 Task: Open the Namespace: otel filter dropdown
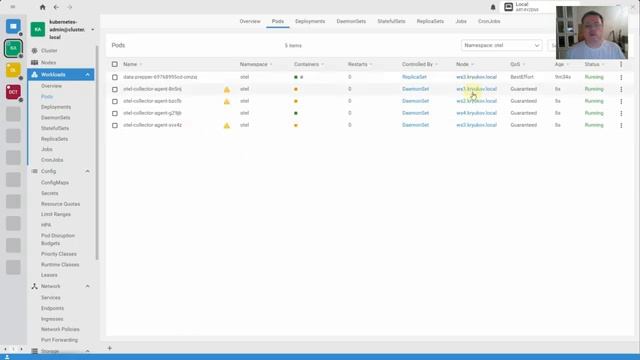pyautogui.click(x=501, y=45)
